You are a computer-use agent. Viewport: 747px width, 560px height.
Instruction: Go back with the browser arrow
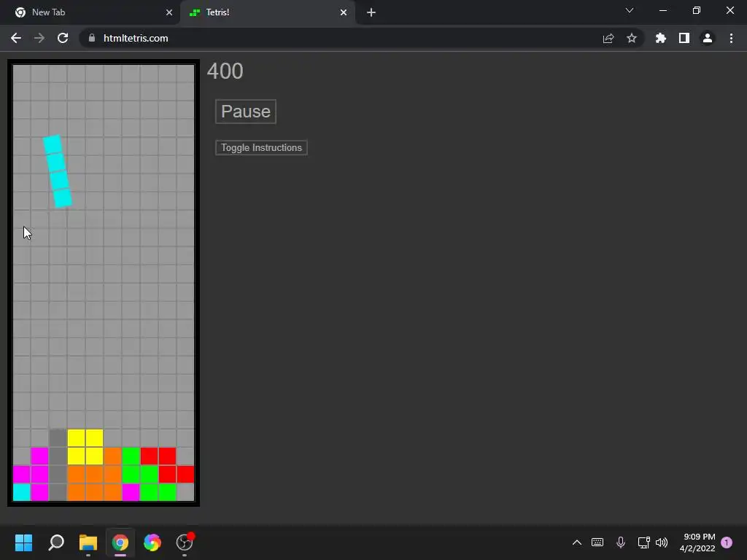16,38
